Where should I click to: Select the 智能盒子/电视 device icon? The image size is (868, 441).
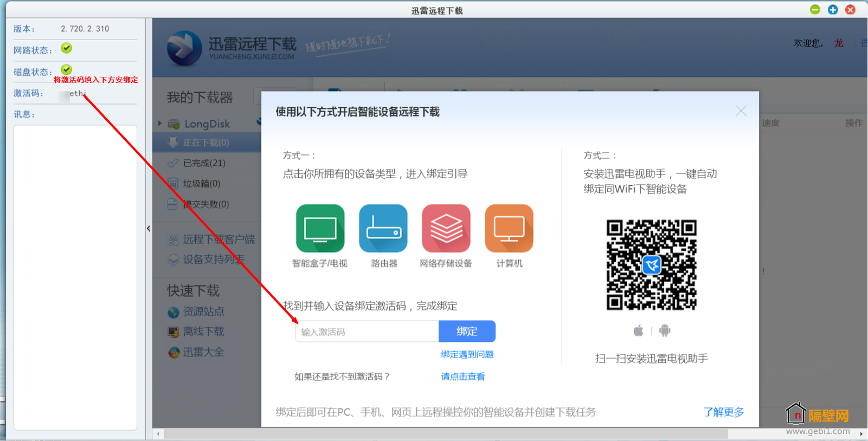320,228
